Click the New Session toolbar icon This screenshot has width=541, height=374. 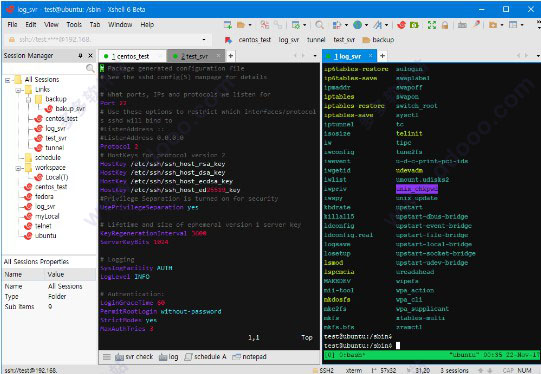[228, 25]
